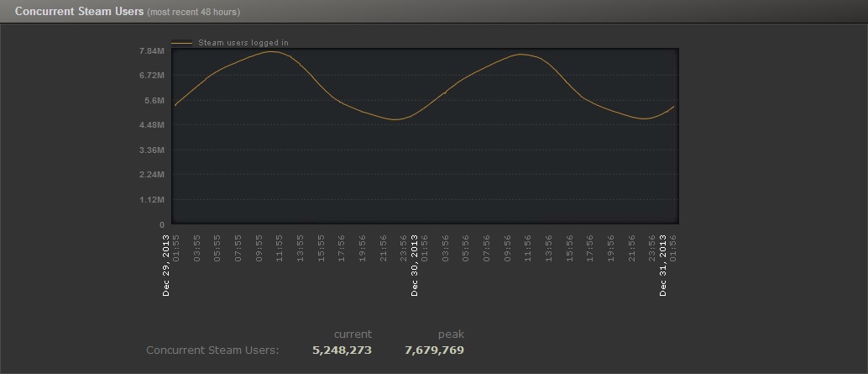Click the 13:56 time label
868x374 pixels.
(549, 247)
